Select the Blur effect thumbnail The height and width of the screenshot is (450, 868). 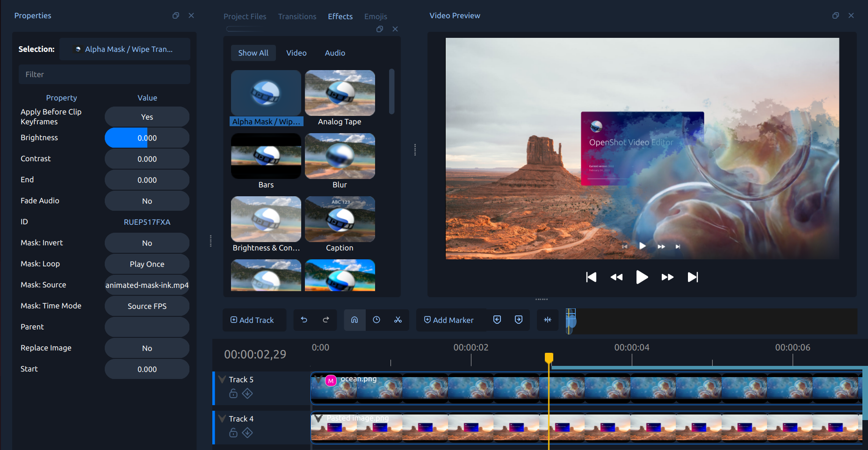pos(340,156)
